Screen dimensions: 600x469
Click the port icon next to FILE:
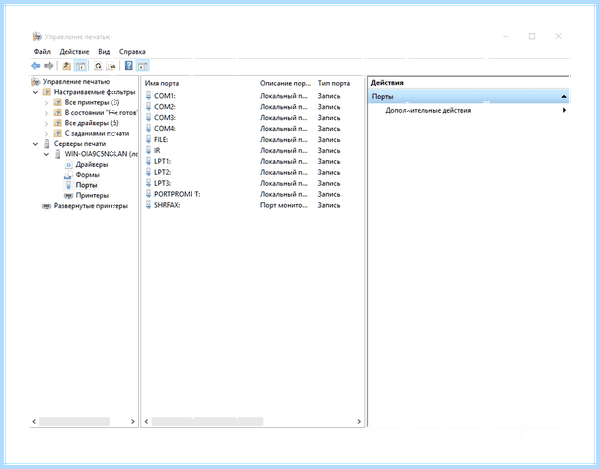click(x=148, y=139)
